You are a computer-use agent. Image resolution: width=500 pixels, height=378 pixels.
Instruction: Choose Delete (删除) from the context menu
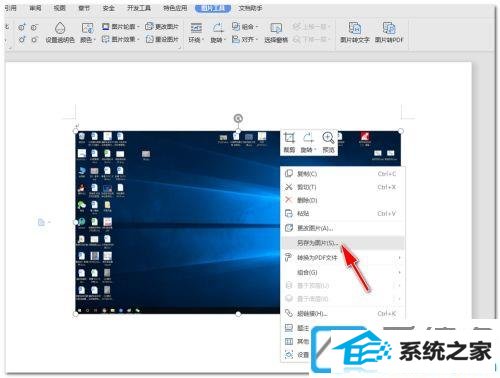[x=343, y=200]
